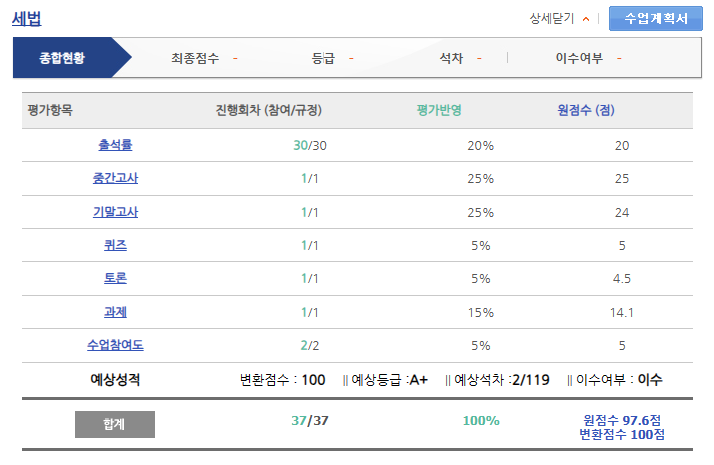
Task: Click the 상세닫기 caret arrow icon
Action: tap(586, 19)
